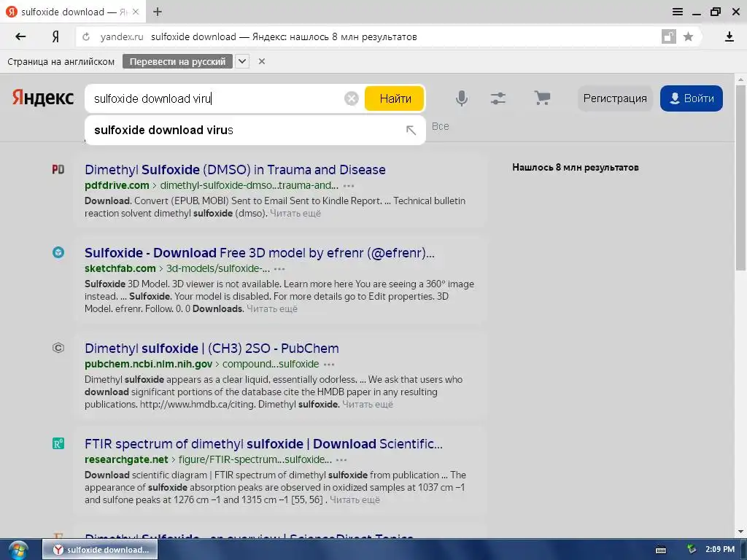Viewport: 747px width, 560px height.
Task: Click in the Yandex search input field
Action: click(x=214, y=98)
